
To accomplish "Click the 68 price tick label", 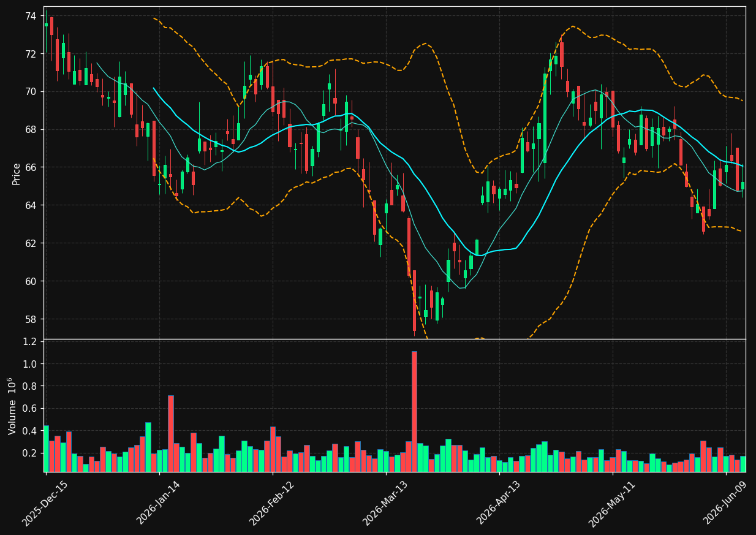I will 31,130.
